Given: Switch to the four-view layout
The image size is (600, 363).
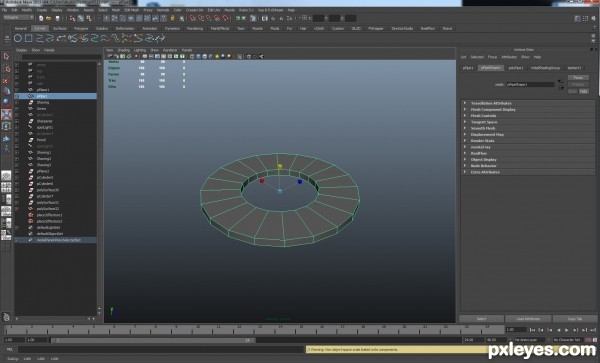Looking at the screenshot, I should pos(6,187).
